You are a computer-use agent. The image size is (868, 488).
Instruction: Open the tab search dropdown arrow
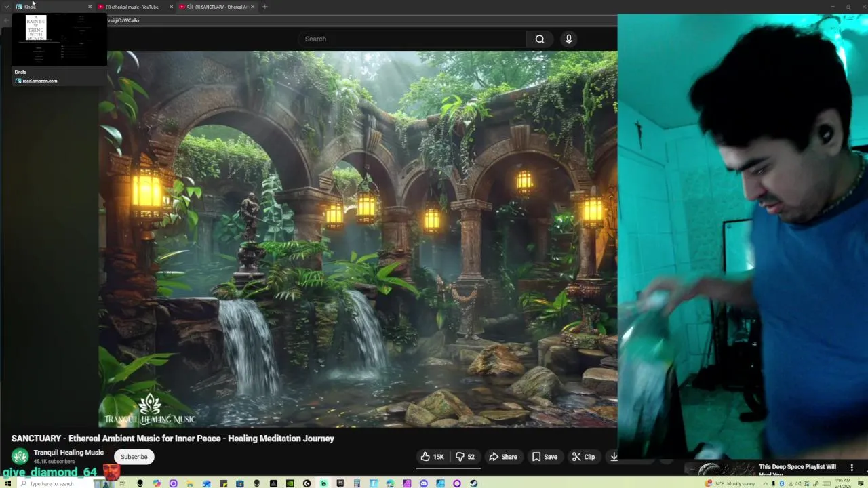[x=7, y=7]
